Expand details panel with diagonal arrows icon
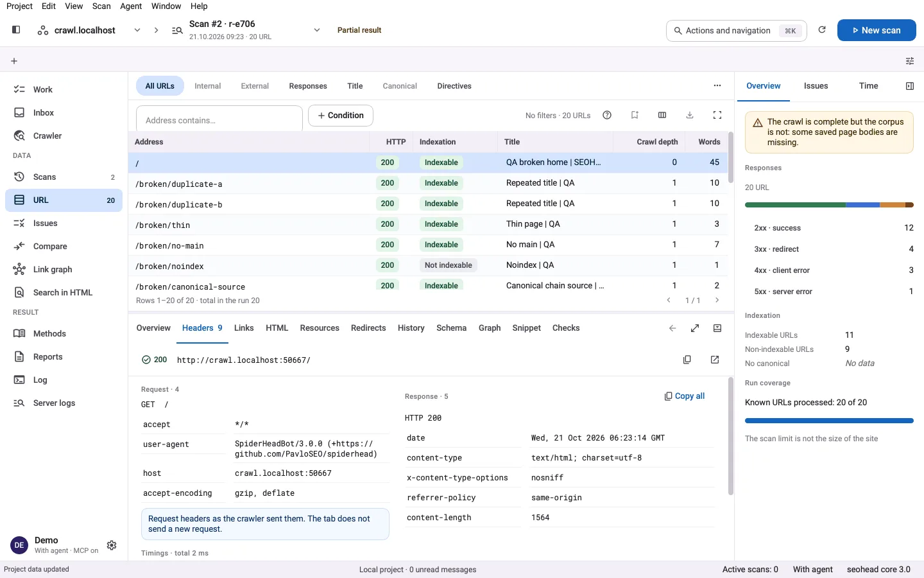 [695, 328]
